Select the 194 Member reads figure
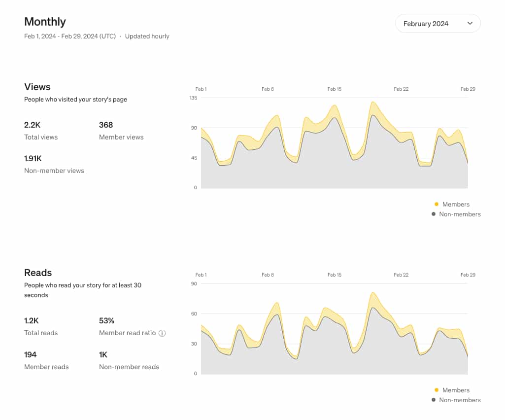This screenshot has height=420, width=505. [x=31, y=354]
